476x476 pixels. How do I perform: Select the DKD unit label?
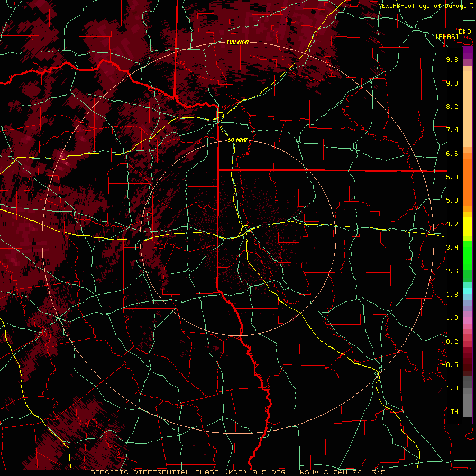point(464,32)
